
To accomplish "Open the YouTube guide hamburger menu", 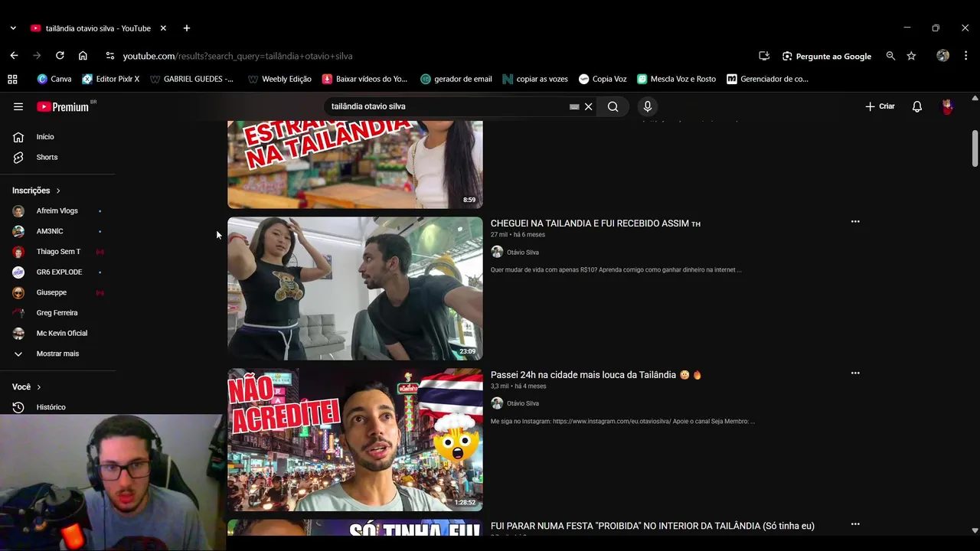I will 18,106.
